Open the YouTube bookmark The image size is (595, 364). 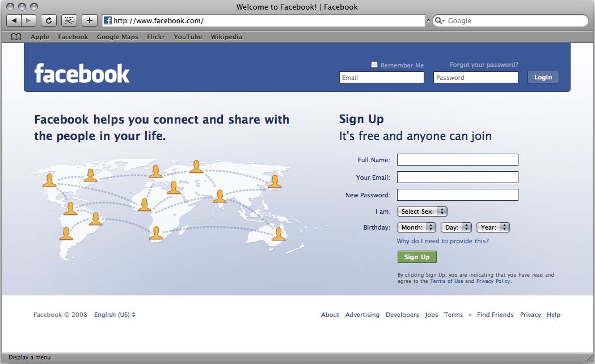(x=188, y=37)
